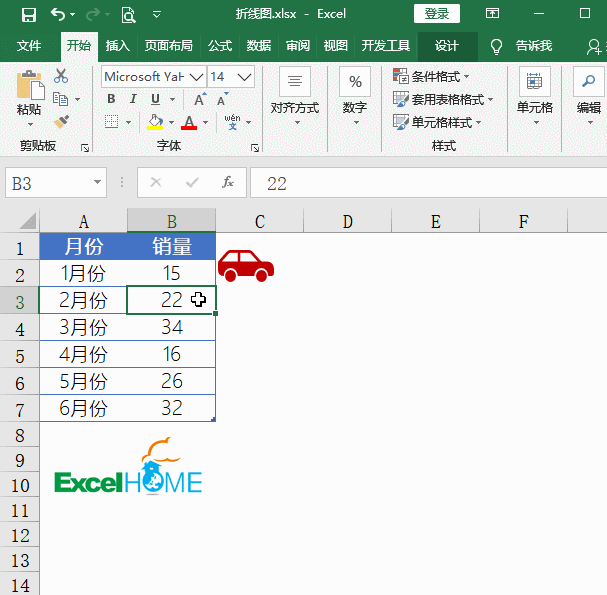Screen dimensions: 607x595
Task: Click the 告诉我 lightbulb search
Action: 521,46
